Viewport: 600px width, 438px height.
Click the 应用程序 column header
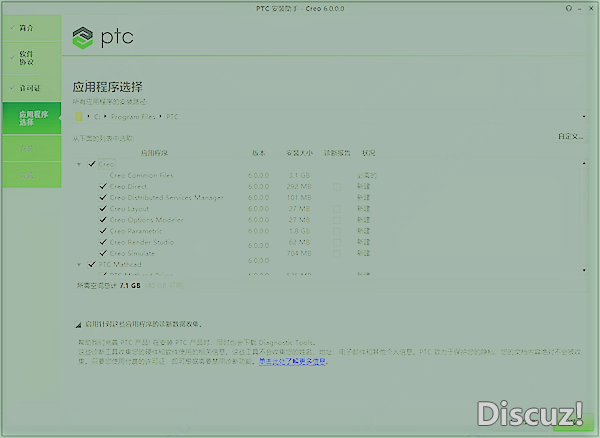coord(154,153)
